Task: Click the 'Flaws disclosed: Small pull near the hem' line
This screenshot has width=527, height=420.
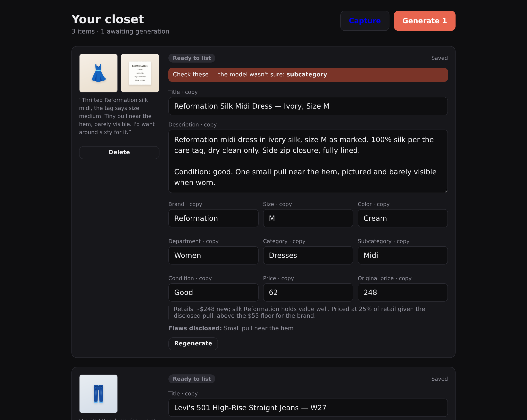Action: pyautogui.click(x=231, y=328)
